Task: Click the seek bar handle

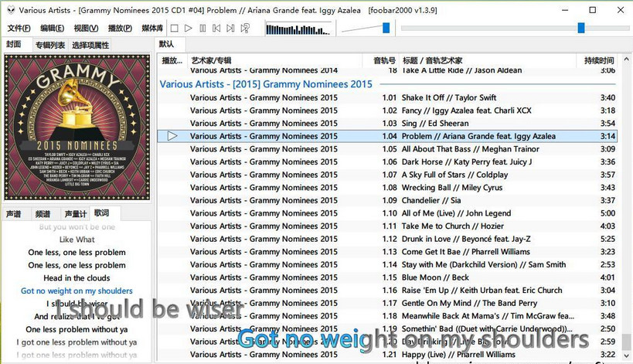Action: coord(581,28)
